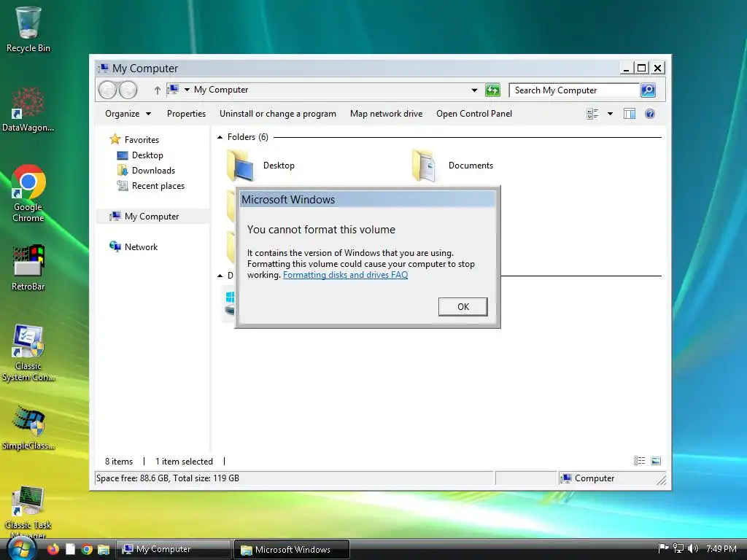Open the DataWagon desktop shortcut
747x560 pixels.
[x=28, y=109]
